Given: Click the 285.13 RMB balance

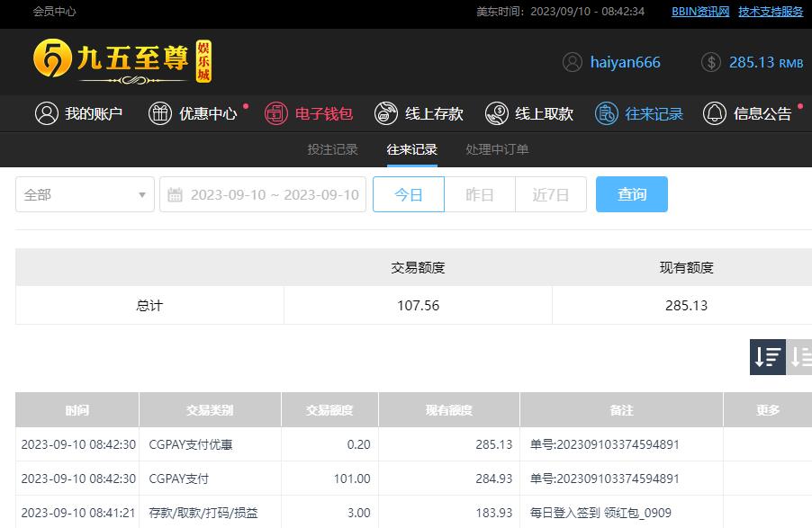Looking at the screenshot, I should click(766, 62).
